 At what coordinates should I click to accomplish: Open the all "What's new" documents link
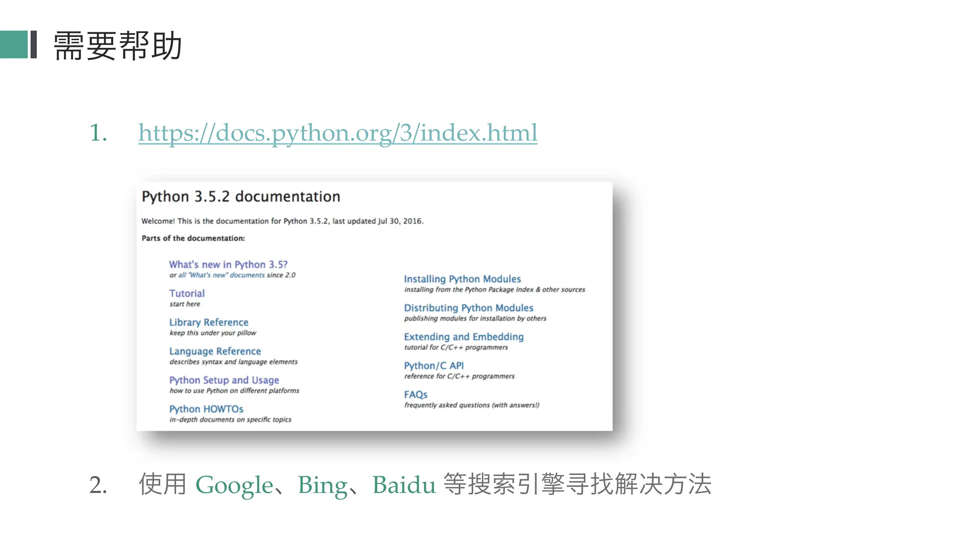coord(222,275)
